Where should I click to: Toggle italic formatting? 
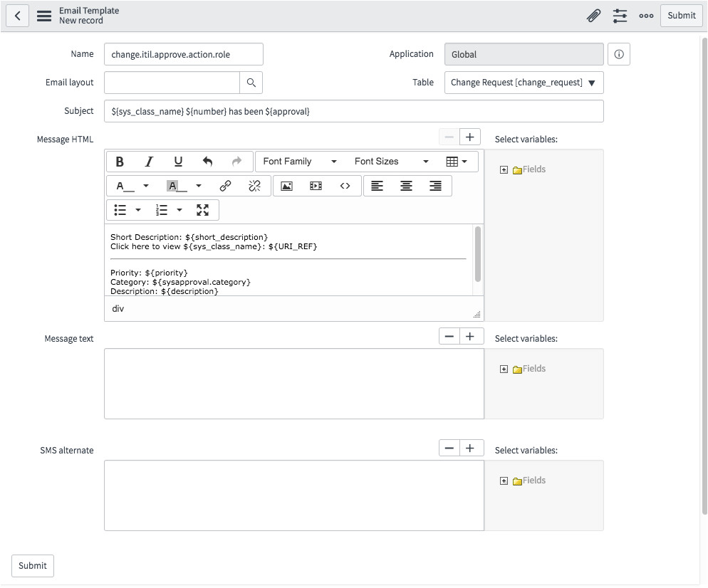(149, 162)
